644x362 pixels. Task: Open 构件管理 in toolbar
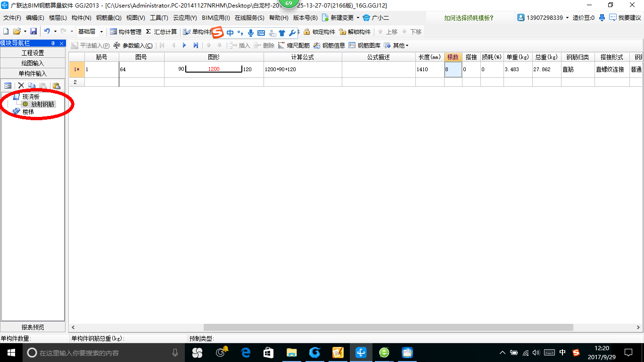(x=125, y=32)
